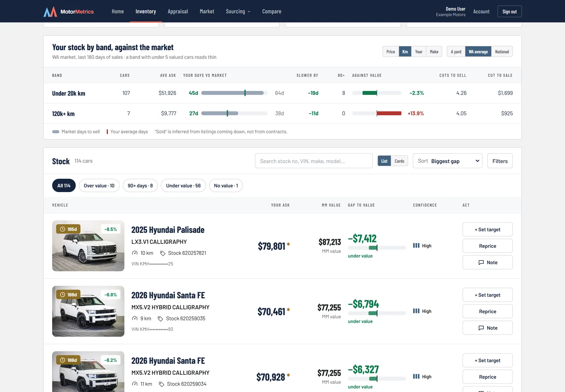
Task: Click the tag icon beside Stock 620259035
Action: [x=160, y=319]
